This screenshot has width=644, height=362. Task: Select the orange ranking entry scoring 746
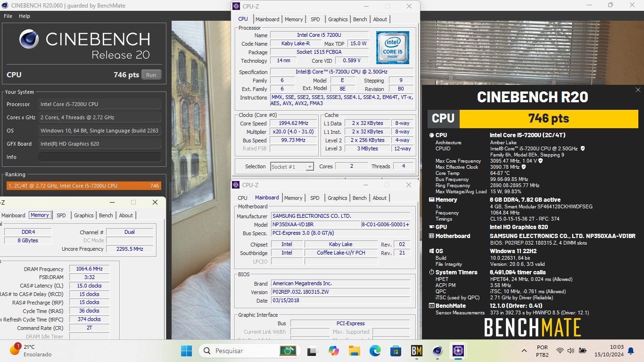(83, 186)
